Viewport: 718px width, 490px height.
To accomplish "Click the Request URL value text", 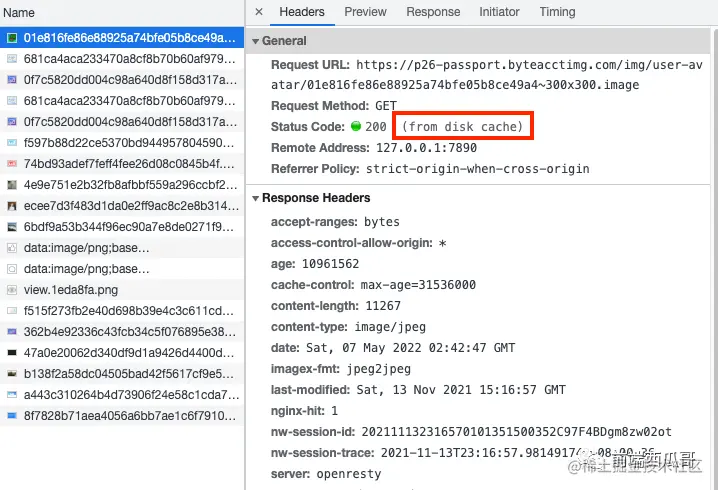I will tap(487, 75).
